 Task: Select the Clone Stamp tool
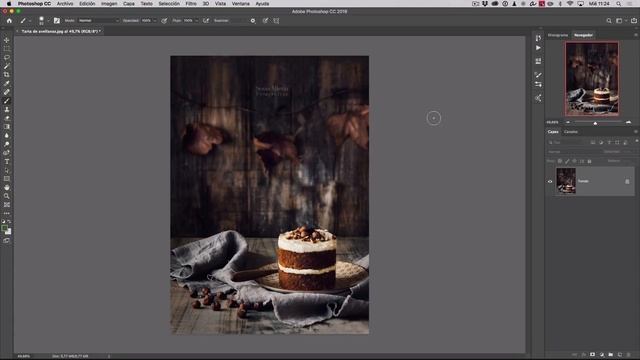coord(7,109)
